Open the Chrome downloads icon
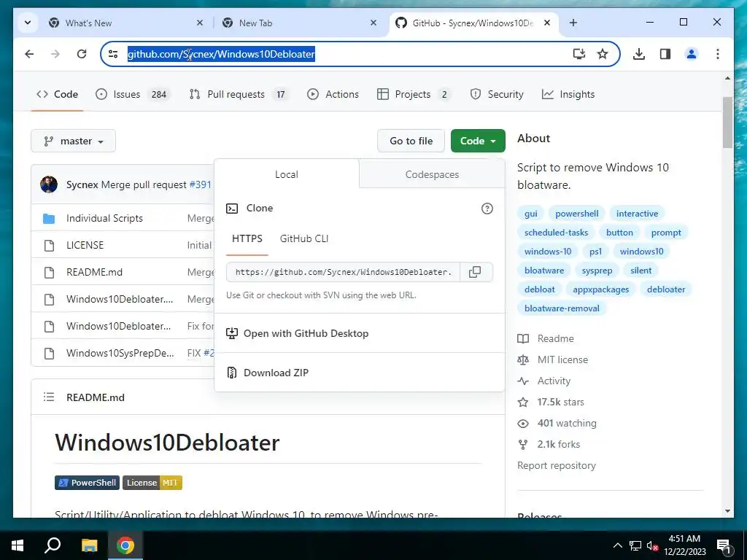747x560 pixels. [x=639, y=54]
